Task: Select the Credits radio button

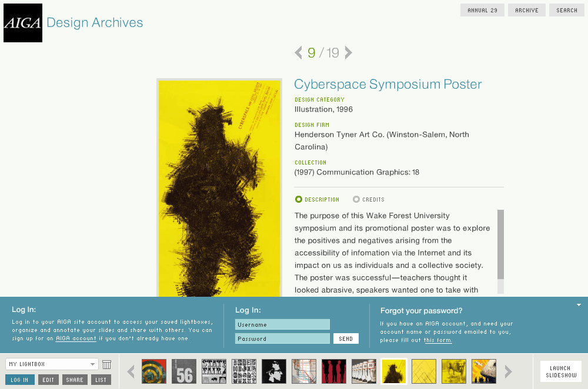Action: [356, 199]
